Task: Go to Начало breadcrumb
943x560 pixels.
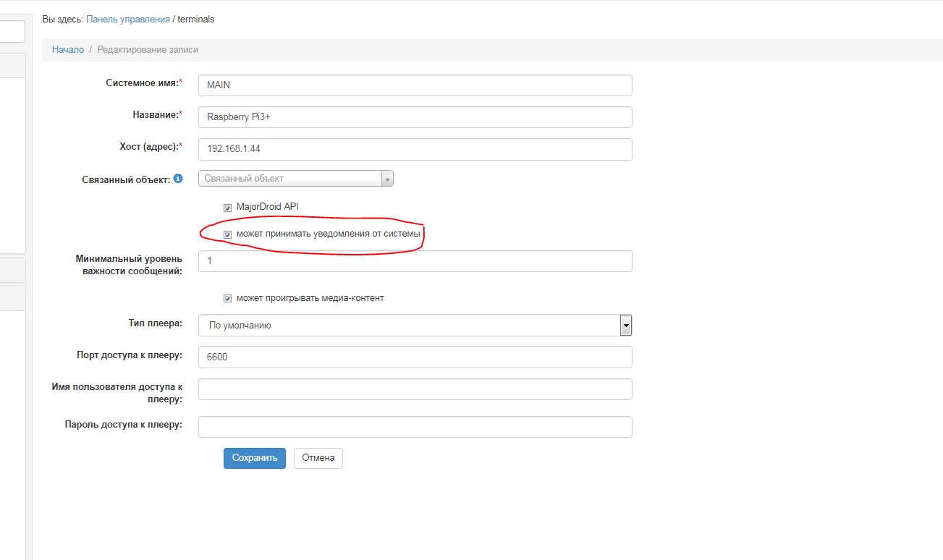Action: 68,50
